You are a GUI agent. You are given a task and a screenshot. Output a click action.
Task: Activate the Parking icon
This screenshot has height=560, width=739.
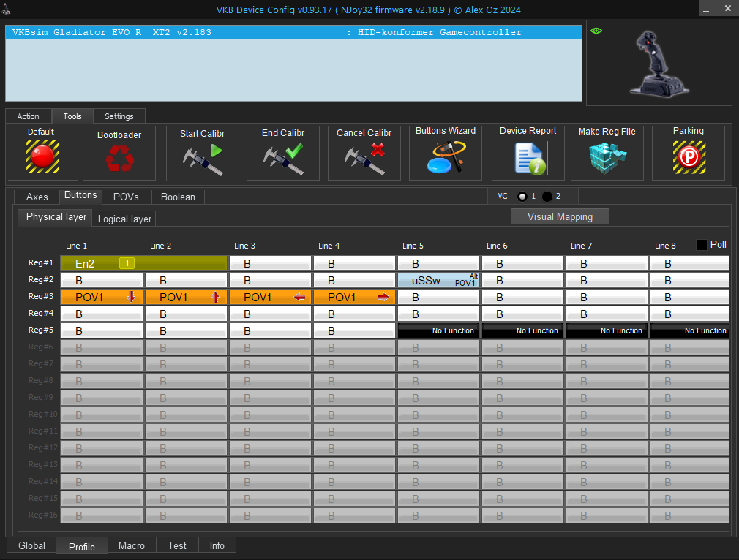click(689, 157)
